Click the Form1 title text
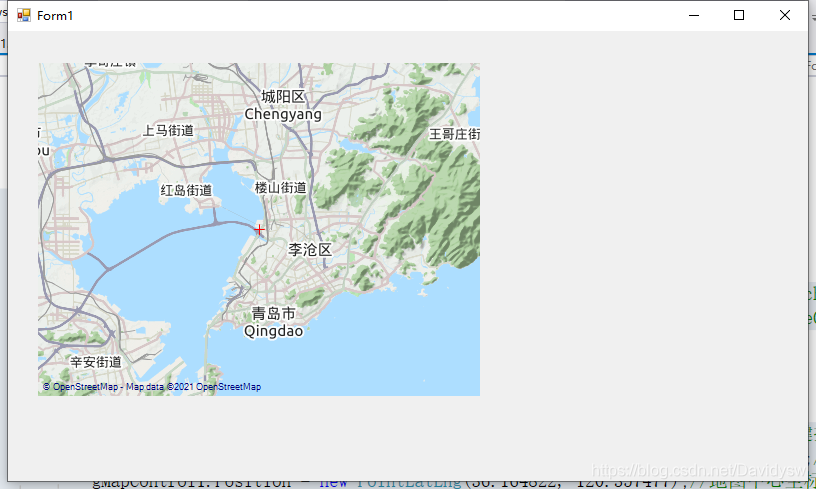This screenshot has height=489, width=816. (55, 16)
